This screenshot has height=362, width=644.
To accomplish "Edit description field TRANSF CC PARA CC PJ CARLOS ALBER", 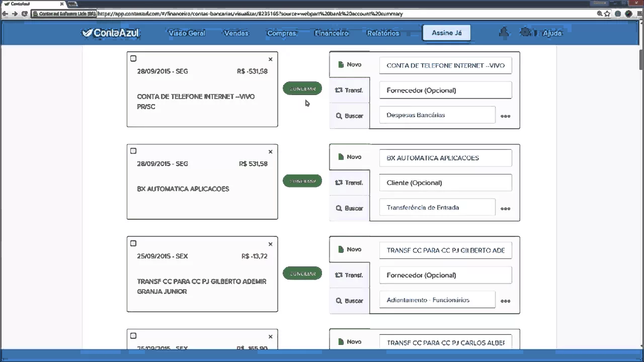I will (x=445, y=342).
